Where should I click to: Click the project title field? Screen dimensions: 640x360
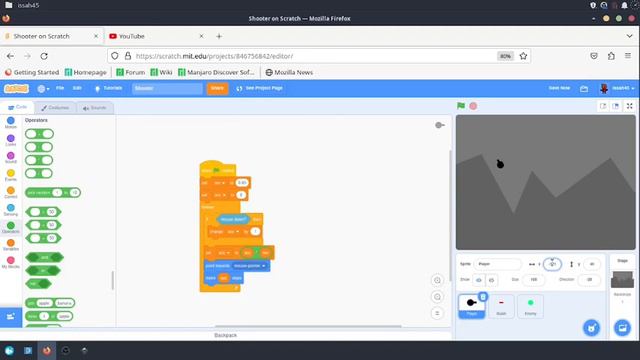coord(167,88)
